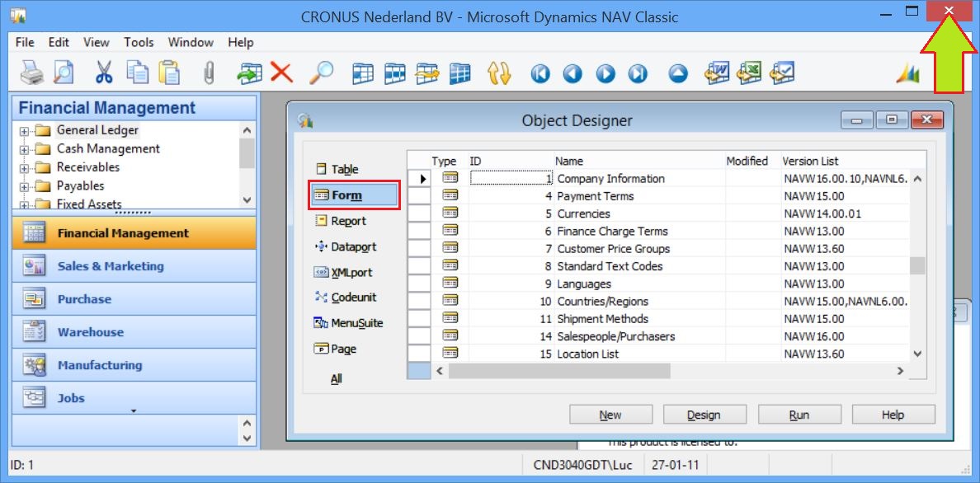
Task: Expand the Payables folder node
Action: point(25,187)
